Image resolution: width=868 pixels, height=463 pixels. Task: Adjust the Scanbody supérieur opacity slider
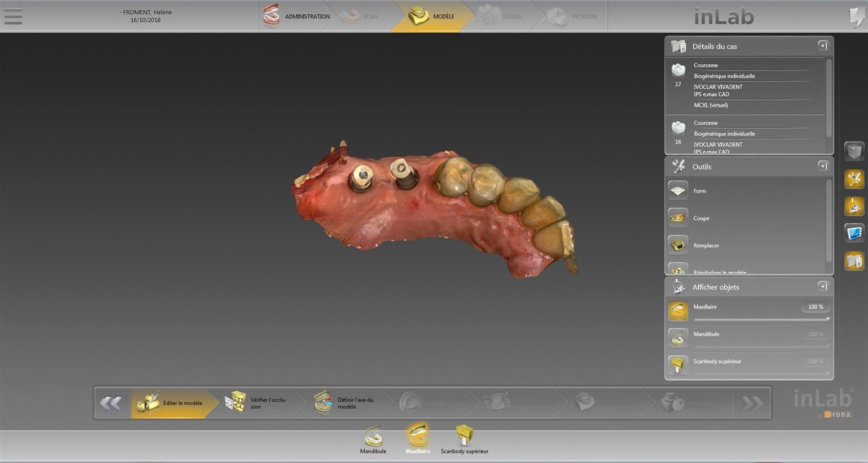click(762, 373)
